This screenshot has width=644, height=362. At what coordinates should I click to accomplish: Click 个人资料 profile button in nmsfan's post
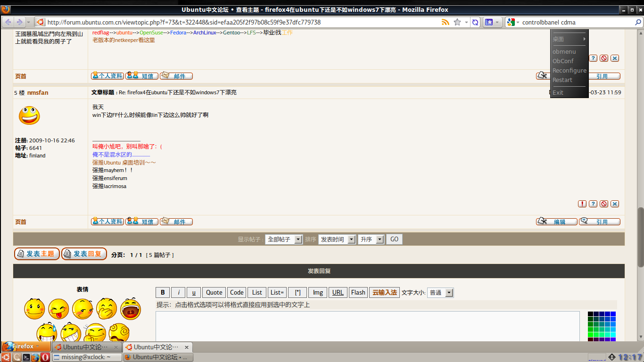107,222
